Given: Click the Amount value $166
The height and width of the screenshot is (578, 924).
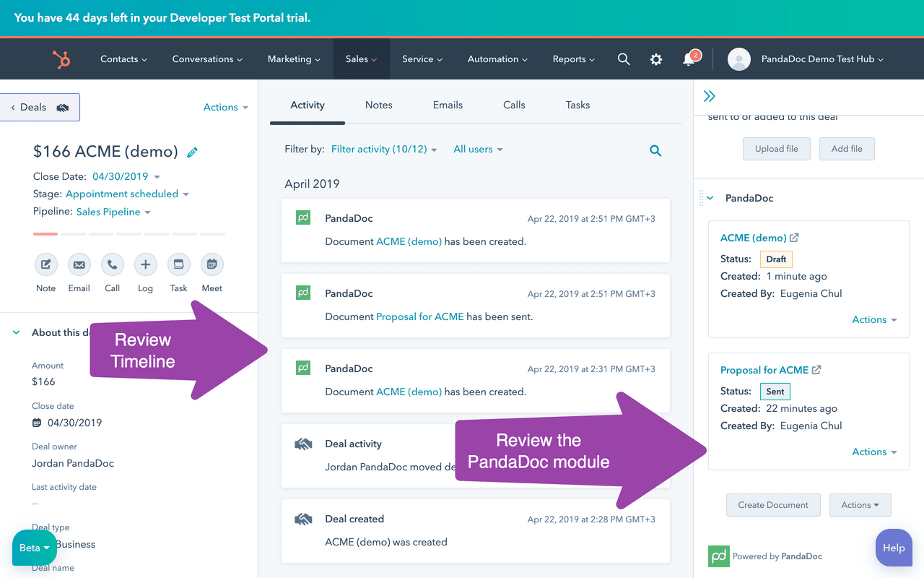Looking at the screenshot, I should pos(43,381).
